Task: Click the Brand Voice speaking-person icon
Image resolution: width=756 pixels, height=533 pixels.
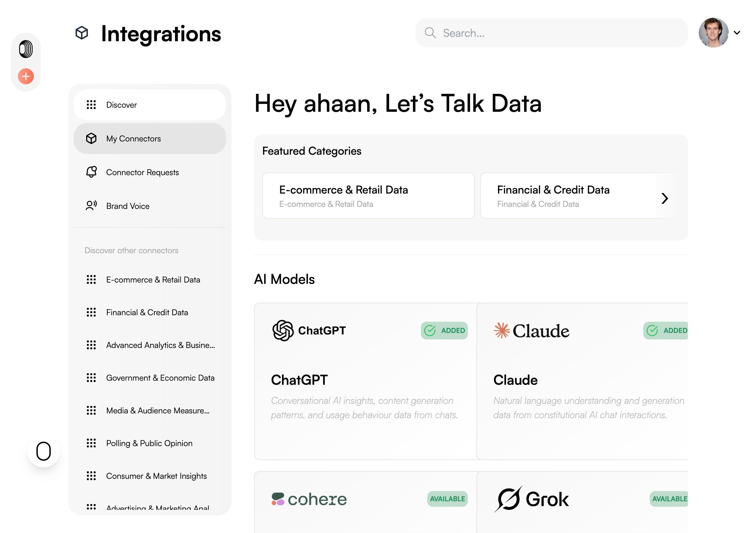Action: [91, 206]
